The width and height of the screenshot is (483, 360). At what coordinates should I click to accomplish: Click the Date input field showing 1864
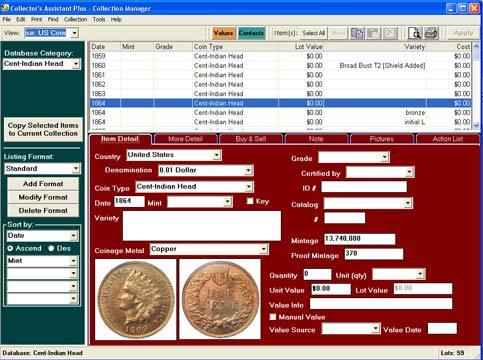129,201
